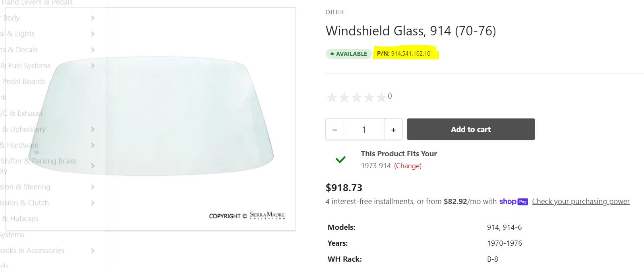Viewport: 644px width, 268px height.
Task: Click the Shop Pay logo
Action: click(x=513, y=202)
